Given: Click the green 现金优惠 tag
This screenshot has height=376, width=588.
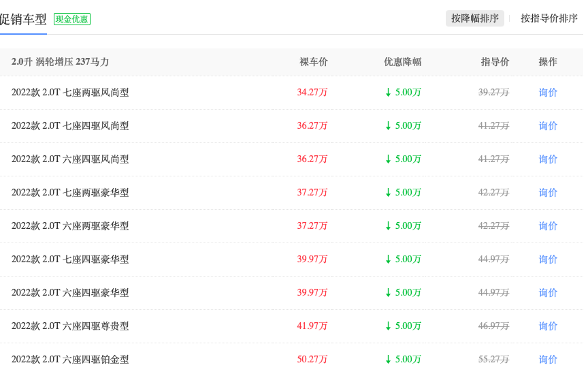Looking at the screenshot, I should point(72,19).
